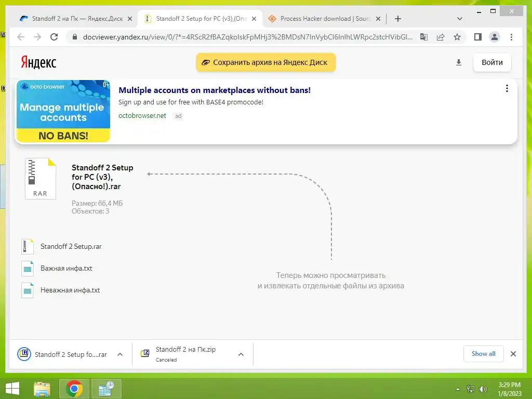Click the large RAR archive icon
Viewport: 532px width, 399px height.
pyautogui.click(x=41, y=179)
